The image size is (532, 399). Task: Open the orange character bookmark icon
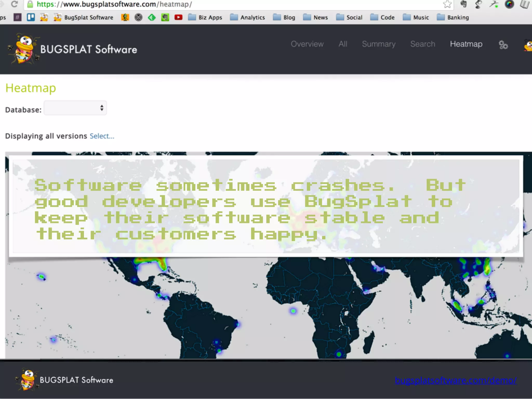(x=125, y=17)
